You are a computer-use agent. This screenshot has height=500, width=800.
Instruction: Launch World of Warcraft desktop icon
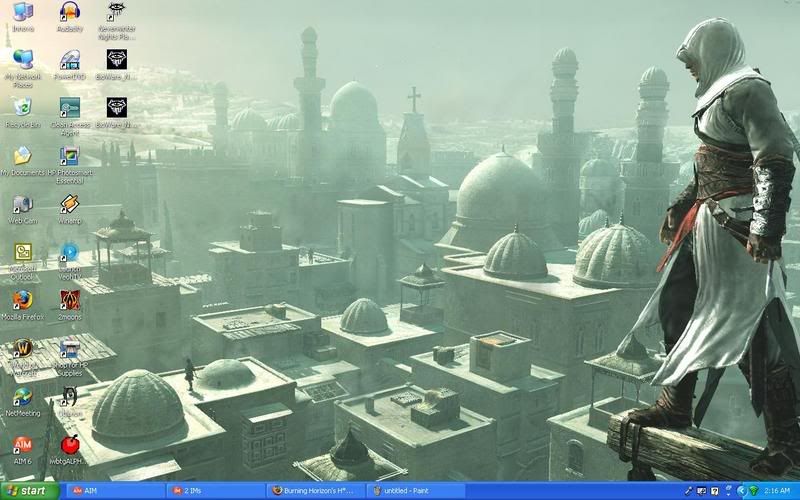[22, 357]
